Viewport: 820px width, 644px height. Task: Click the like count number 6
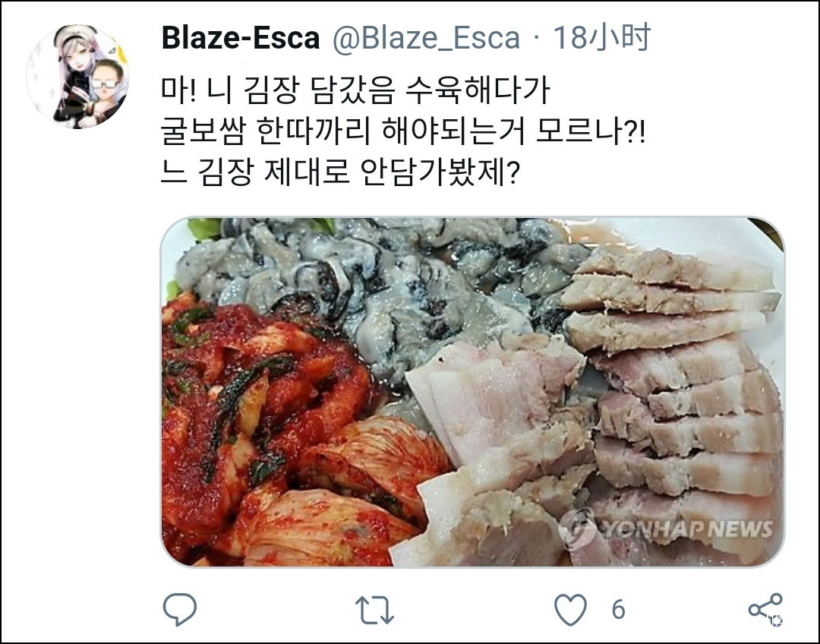pyautogui.click(x=618, y=610)
